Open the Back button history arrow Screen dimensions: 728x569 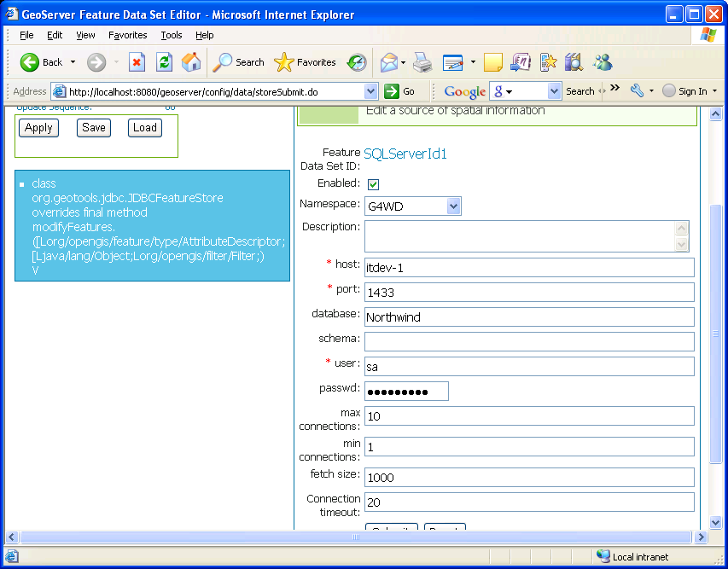pos(73,62)
